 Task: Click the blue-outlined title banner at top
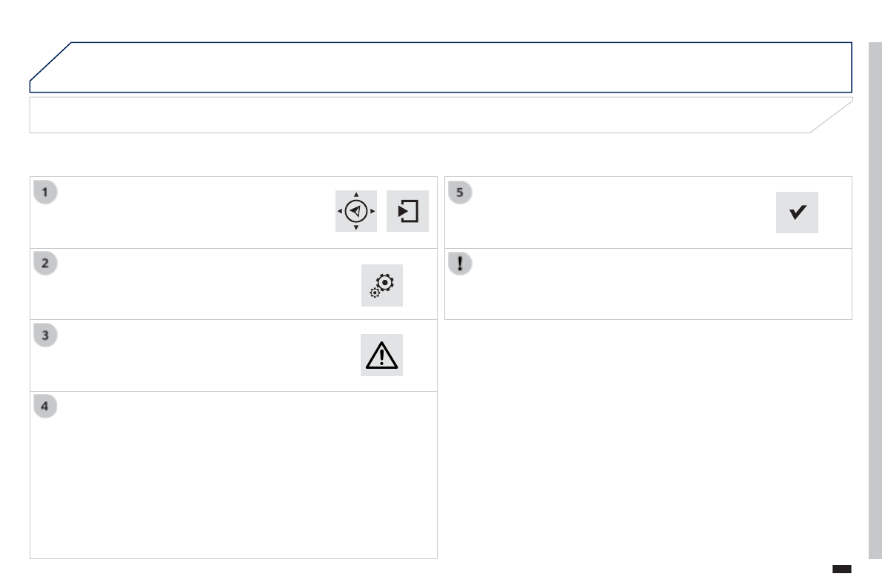click(x=444, y=67)
